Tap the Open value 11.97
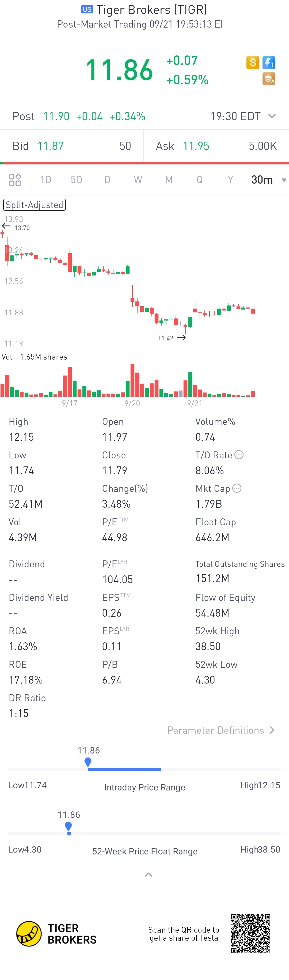The width and height of the screenshot is (289, 980). point(115,437)
